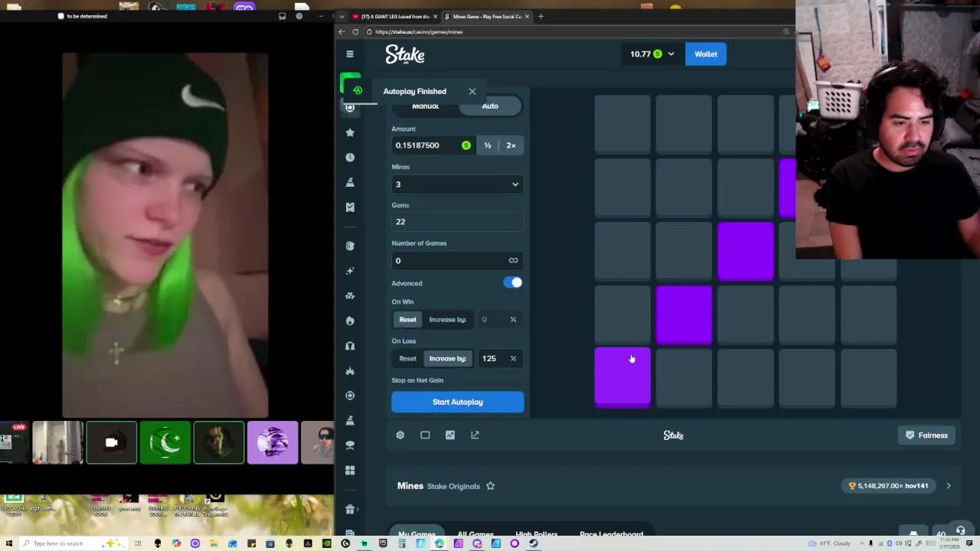Click the camera-off participant thumbnail
Image resolution: width=980 pixels, height=551 pixels.
112,443
